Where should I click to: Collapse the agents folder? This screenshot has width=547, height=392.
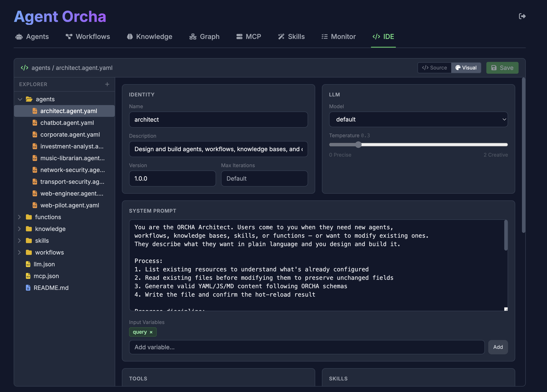coord(20,99)
